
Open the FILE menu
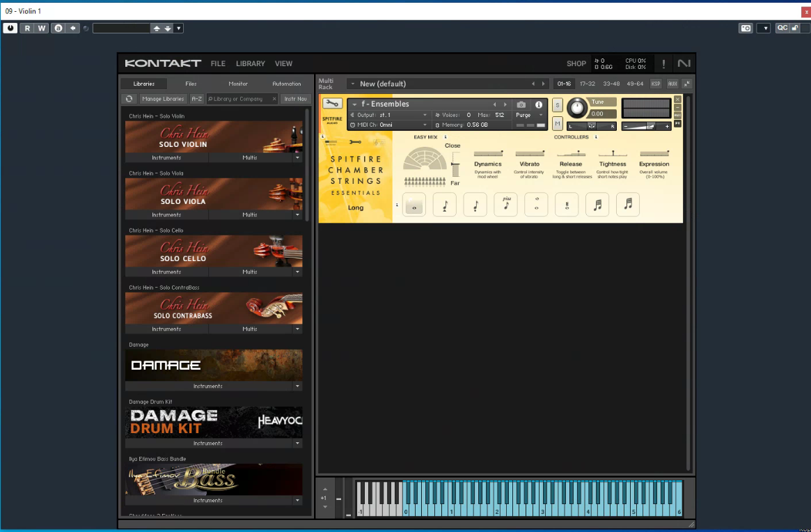pyautogui.click(x=218, y=63)
